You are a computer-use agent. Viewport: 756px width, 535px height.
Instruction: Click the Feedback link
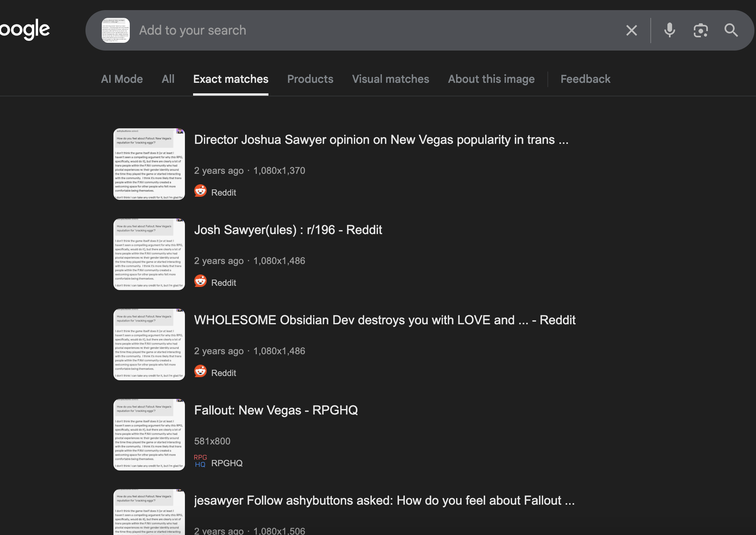[x=585, y=79]
